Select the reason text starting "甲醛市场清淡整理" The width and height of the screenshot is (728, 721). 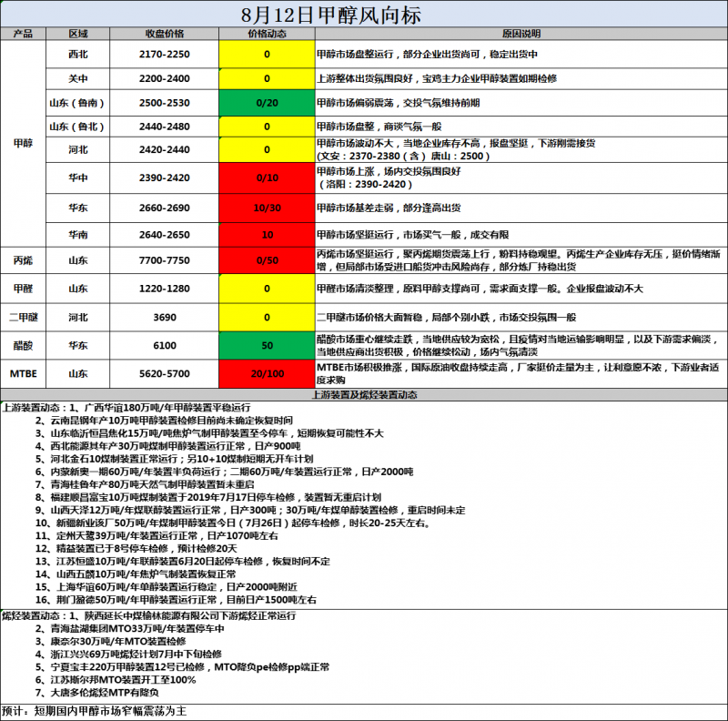(480, 289)
